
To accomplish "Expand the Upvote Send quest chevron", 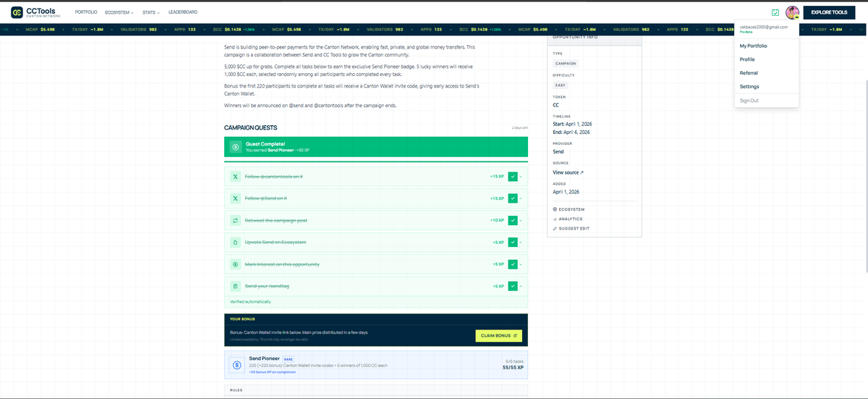I will (x=522, y=242).
